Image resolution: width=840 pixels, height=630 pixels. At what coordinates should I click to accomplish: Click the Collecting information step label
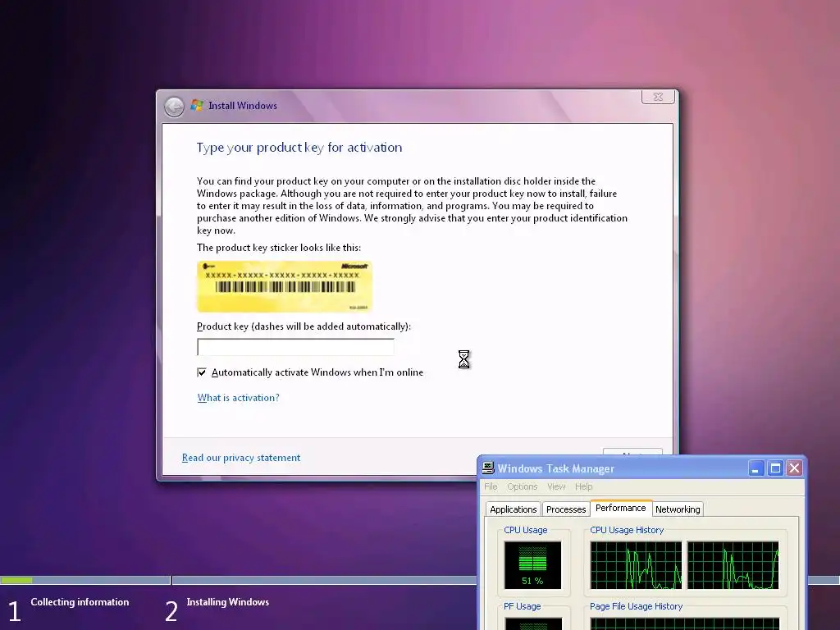[80, 601]
